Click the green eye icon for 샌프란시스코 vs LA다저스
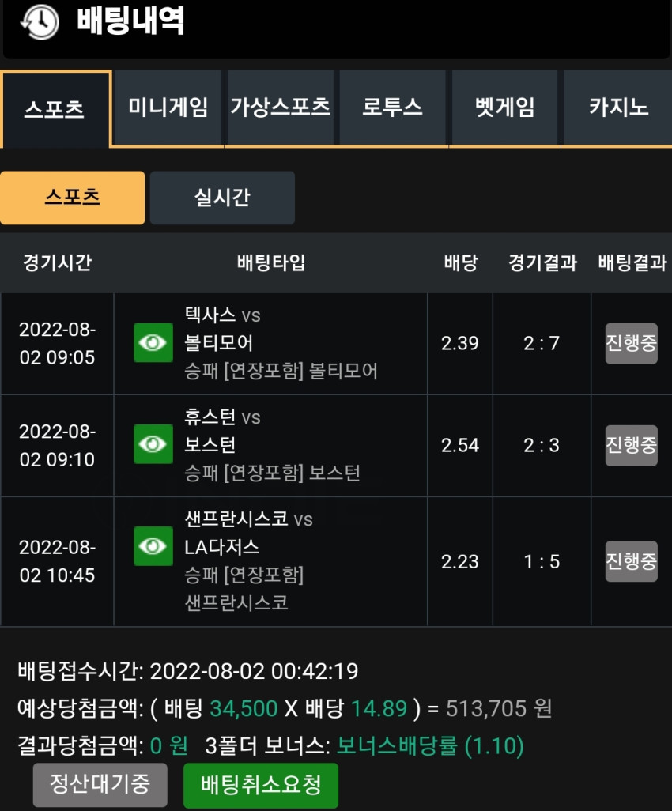Viewport: 672px width, 811px height. point(153,546)
